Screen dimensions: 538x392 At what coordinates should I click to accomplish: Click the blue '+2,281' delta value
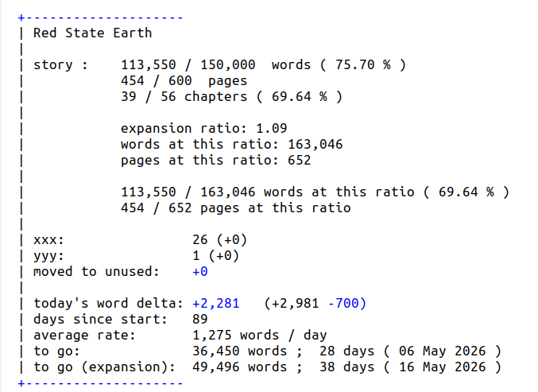[x=216, y=304]
